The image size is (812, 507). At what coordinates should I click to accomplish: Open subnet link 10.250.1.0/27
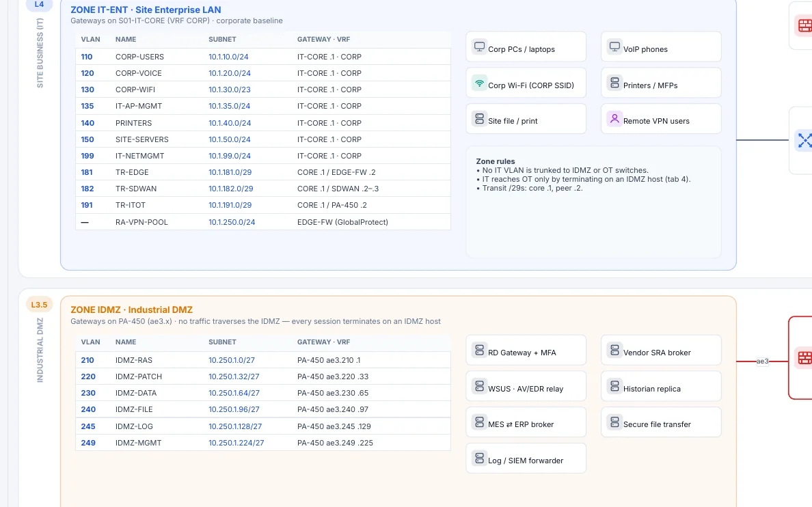coord(232,360)
